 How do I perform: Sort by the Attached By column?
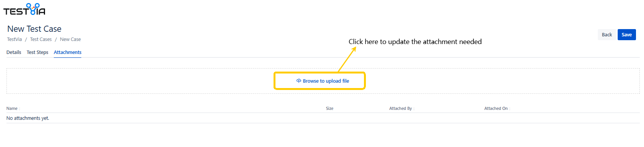point(401,109)
